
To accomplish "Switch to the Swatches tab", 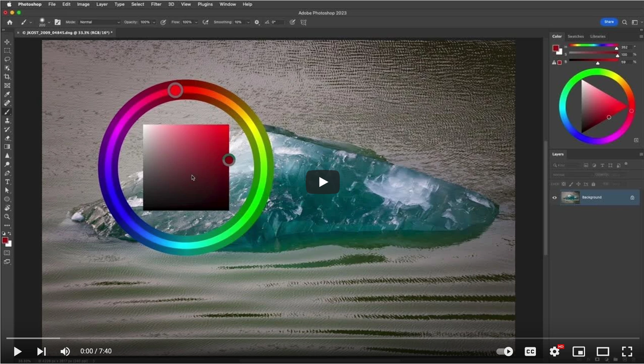I will 576,37.
